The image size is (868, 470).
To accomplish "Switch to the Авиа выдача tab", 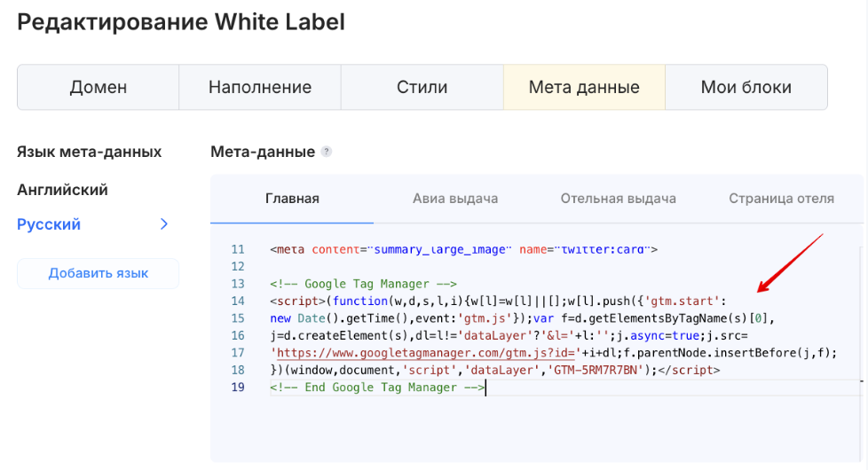I will (455, 199).
